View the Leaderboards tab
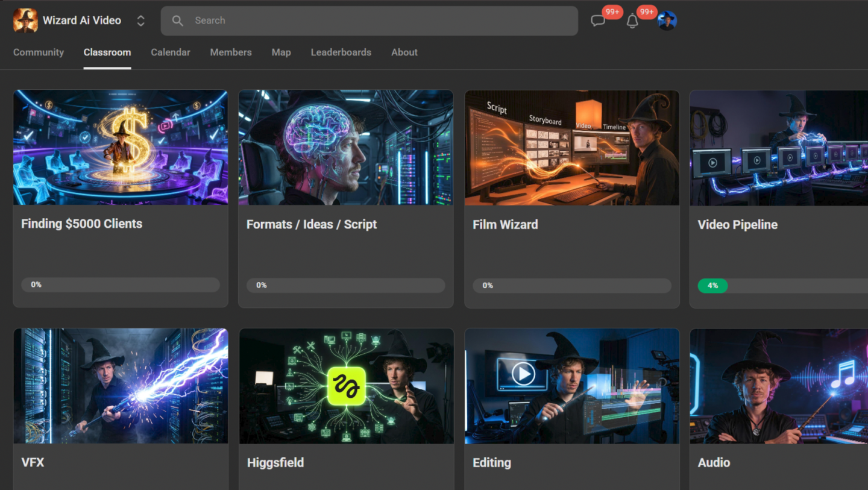Screen dimensions: 868x490 [341, 52]
